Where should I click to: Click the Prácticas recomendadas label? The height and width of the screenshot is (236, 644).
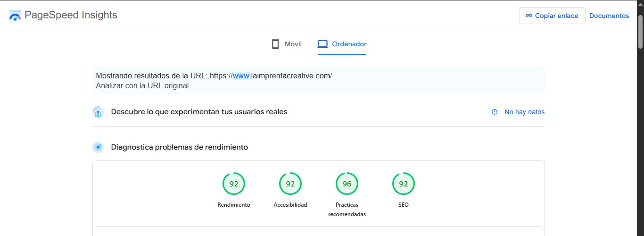pos(347,210)
